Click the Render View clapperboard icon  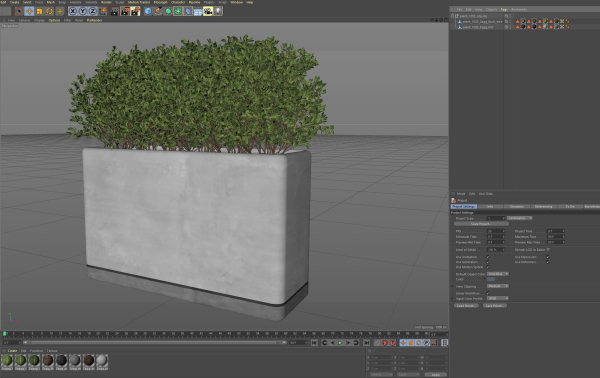(x=115, y=11)
